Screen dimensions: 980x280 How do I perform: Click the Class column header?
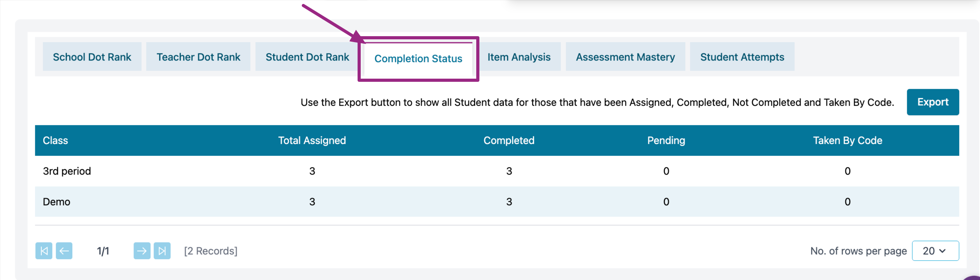[55, 140]
